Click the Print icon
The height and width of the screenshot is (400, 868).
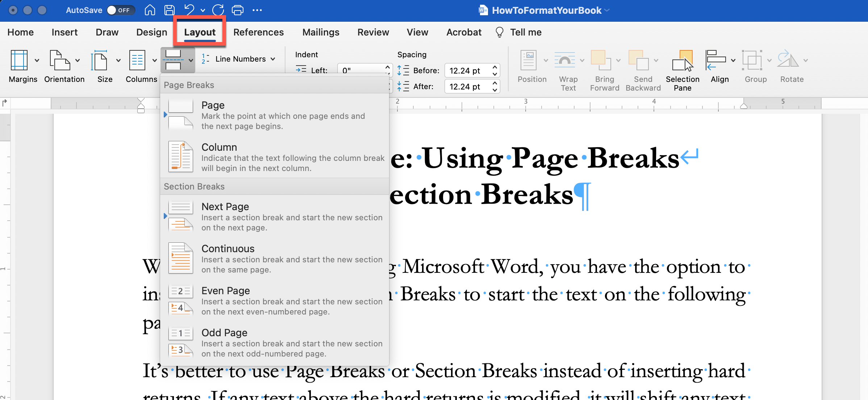point(237,10)
